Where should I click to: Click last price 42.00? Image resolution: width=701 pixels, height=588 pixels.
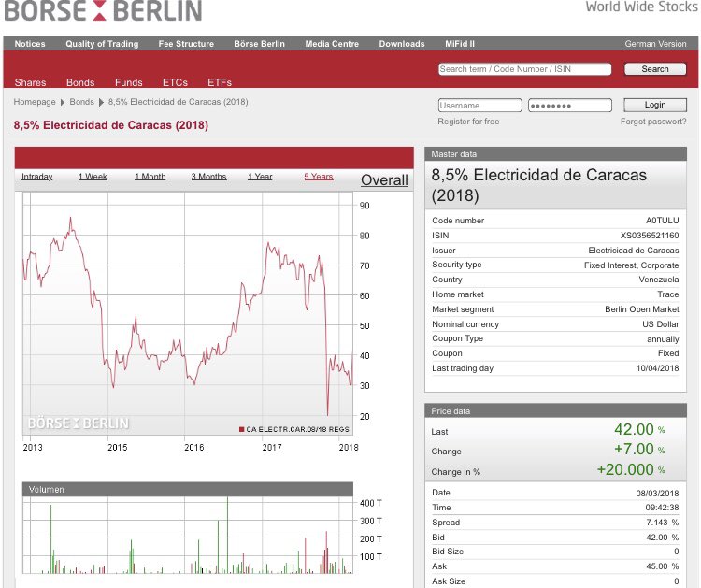click(x=634, y=429)
